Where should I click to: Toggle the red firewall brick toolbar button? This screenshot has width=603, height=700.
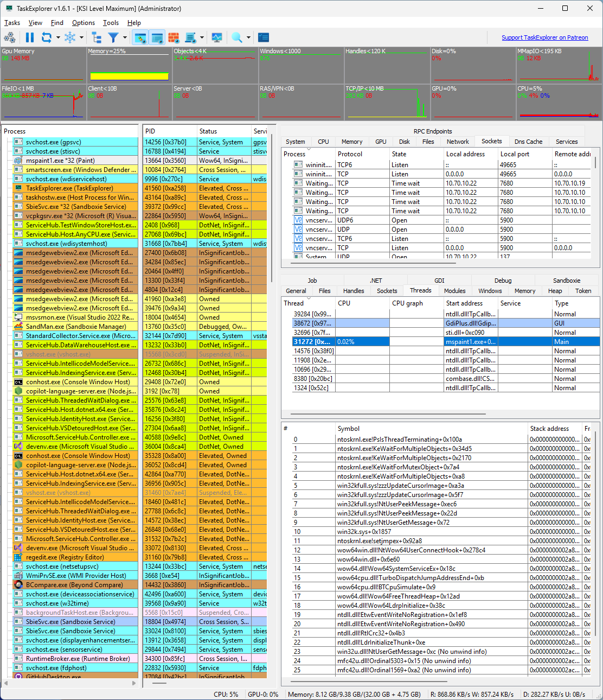coord(174,37)
